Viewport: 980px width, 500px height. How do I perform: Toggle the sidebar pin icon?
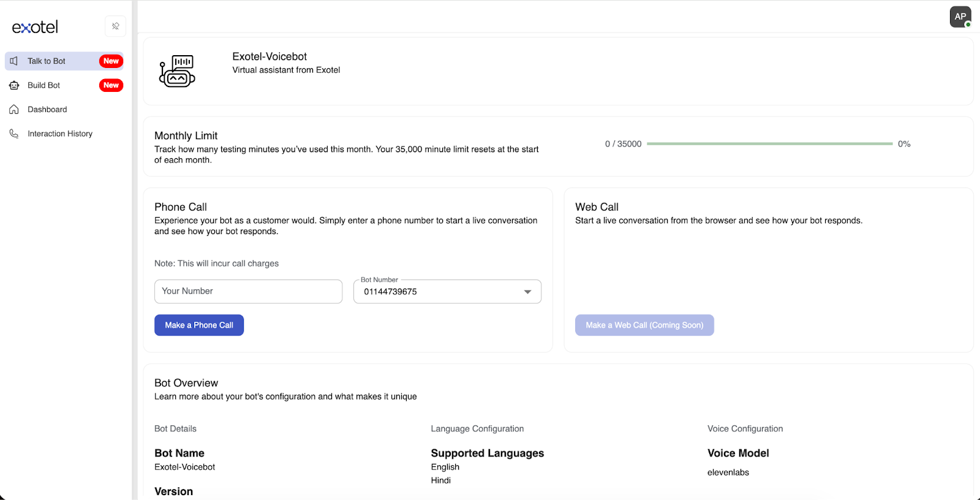(116, 26)
